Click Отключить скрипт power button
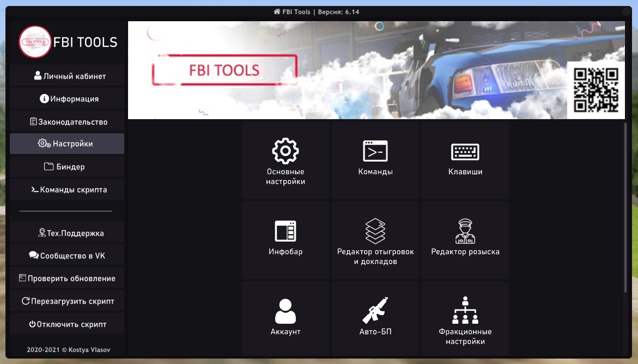Image resolution: width=638 pixels, height=364 pixels. coord(67,324)
